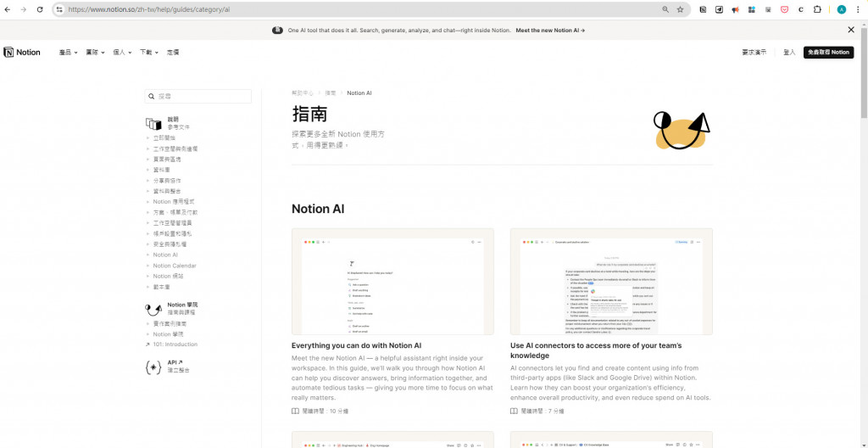Click the browser address bar URL

click(149, 9)
